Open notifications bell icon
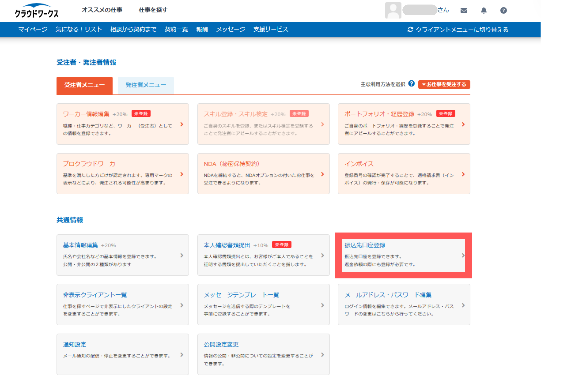Screen dimensions: 588x391 483,10
